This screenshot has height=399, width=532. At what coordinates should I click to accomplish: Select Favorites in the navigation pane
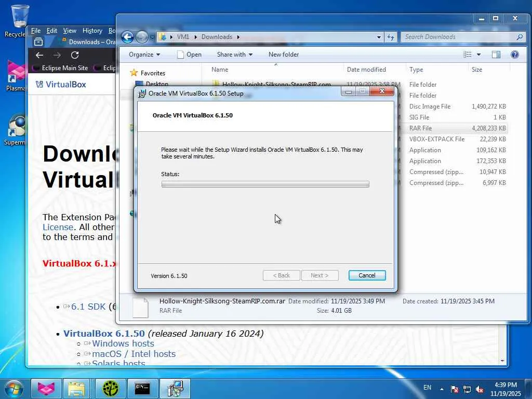[153, 73]
